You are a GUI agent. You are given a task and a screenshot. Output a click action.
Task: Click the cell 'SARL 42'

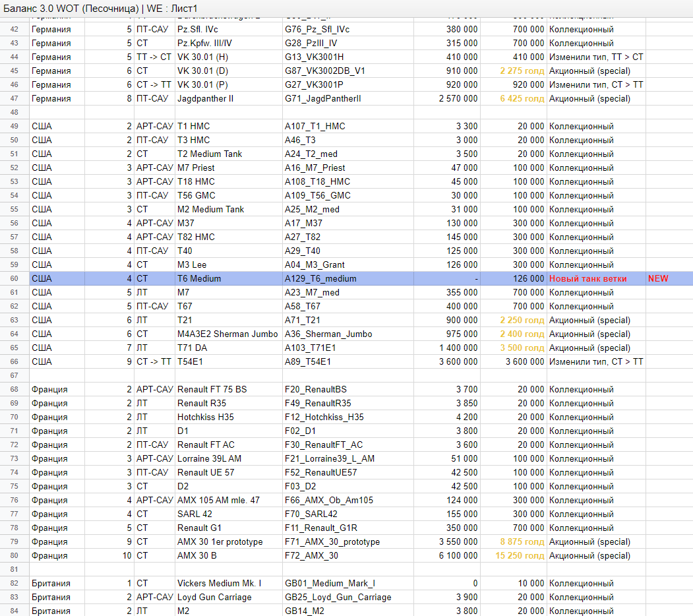pos(229,514)
